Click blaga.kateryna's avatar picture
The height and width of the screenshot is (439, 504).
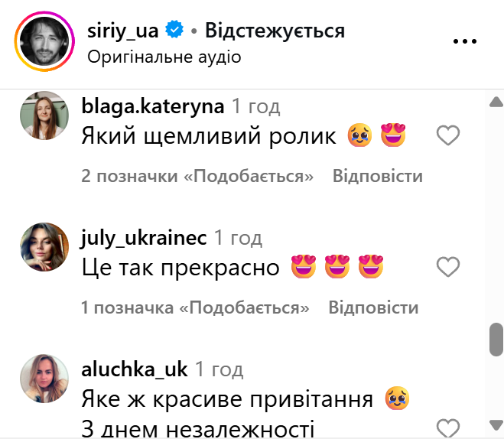pos(44,115)
